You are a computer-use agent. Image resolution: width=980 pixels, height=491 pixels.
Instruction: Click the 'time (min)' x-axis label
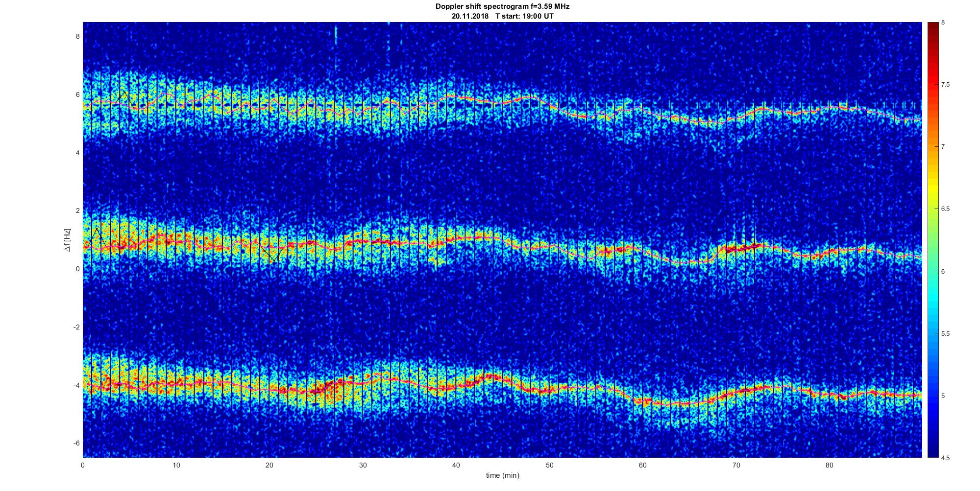click(x=502, y=475)
